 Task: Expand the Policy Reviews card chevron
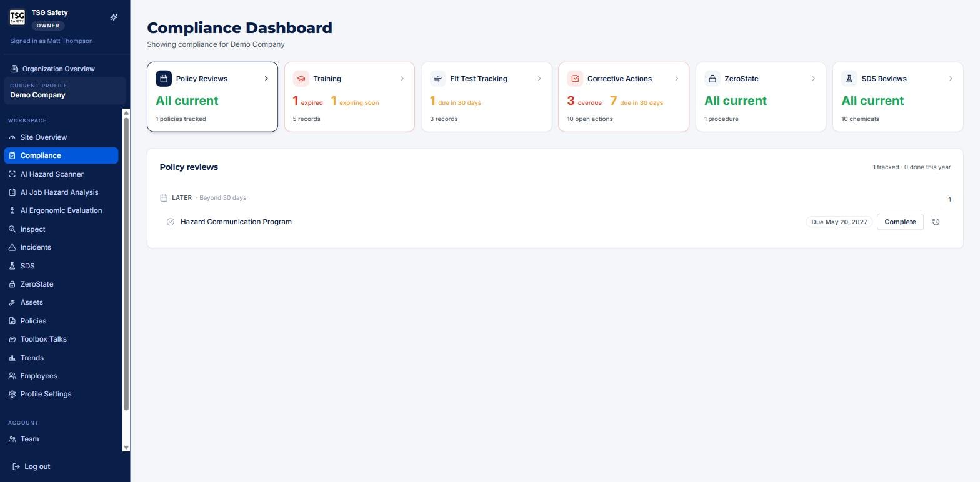pyautogui.click(x=266, y=79)
